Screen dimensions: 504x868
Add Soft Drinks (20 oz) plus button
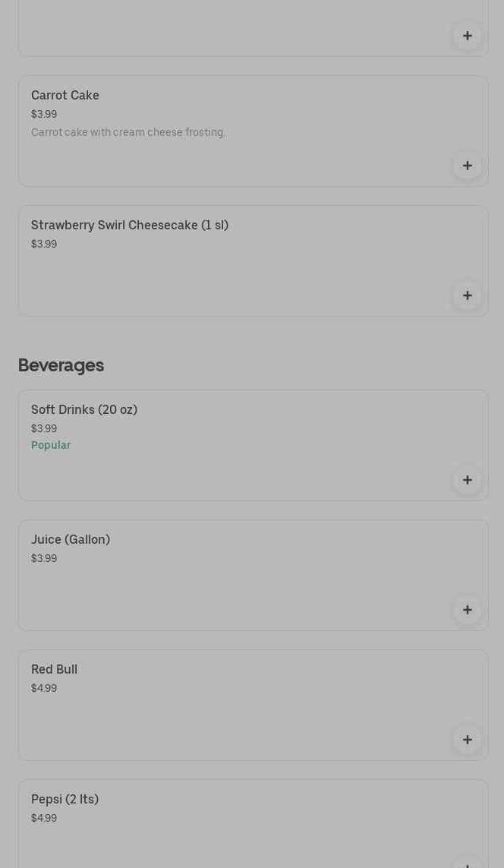click(x=468, y=480)
